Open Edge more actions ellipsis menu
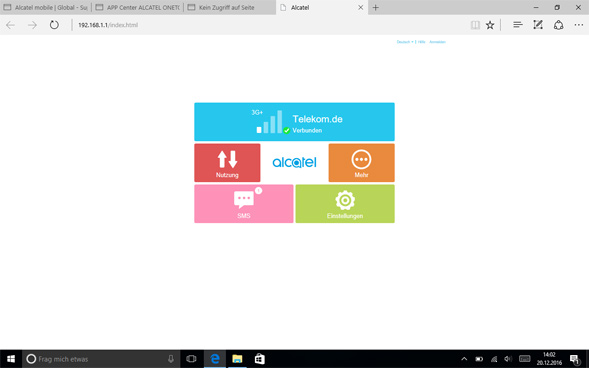 579,25
